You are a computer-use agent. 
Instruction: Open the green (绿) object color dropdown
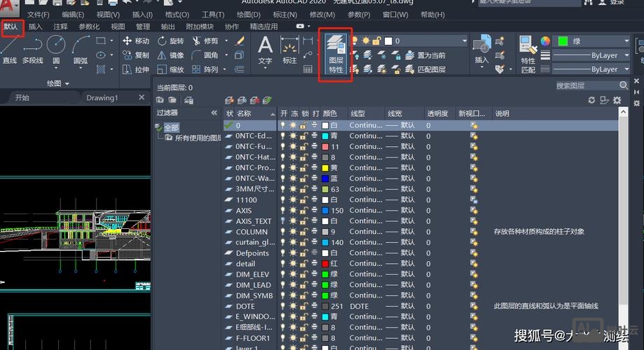coord(591,42)
